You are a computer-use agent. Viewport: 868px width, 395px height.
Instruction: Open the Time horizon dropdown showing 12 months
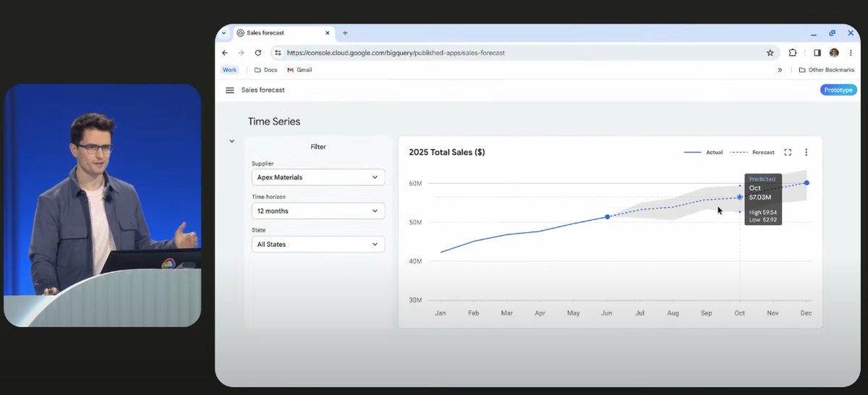[318, 211]
